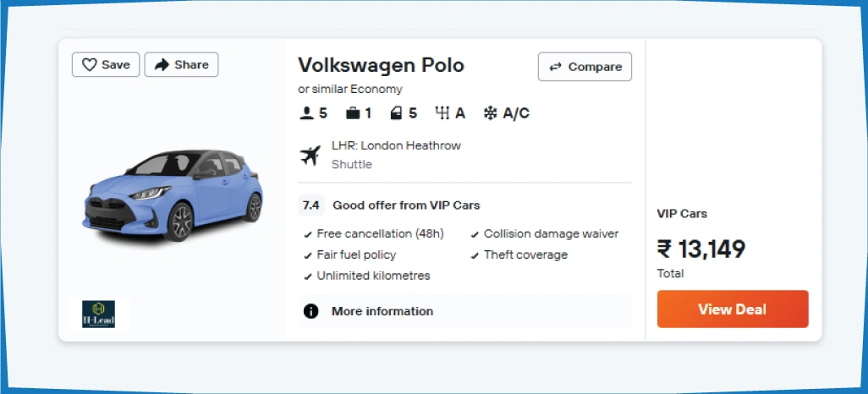This screenshot has height=394, width=868.
Task: Select the Volkswagen Polo title
Action: point(381,65)
